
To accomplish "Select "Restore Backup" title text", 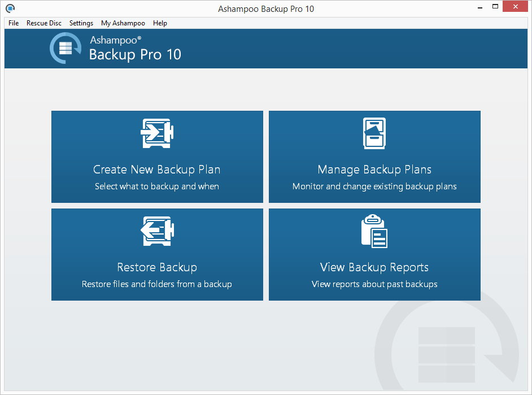I will [157, 267].
